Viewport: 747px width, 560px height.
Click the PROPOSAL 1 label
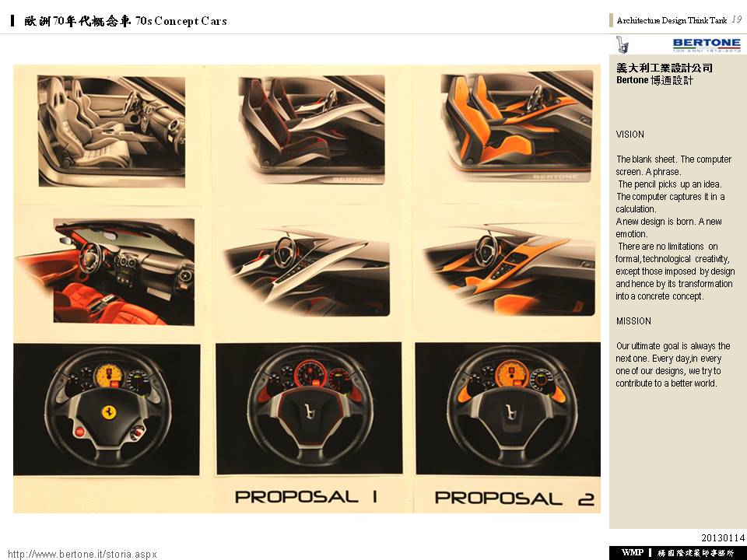pos(306,497)
